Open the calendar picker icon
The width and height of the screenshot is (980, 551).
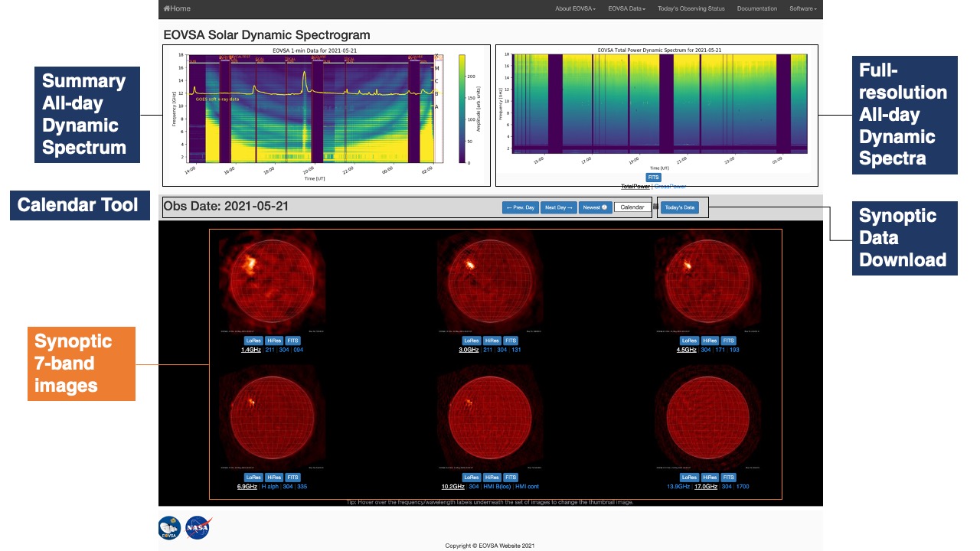tap(655, 207)
